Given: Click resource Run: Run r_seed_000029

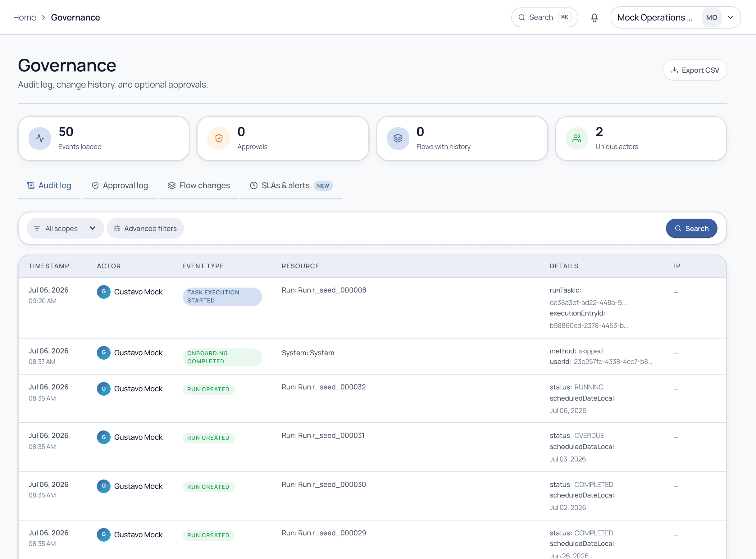Looking at the screenshot, I should coord(324,533).
